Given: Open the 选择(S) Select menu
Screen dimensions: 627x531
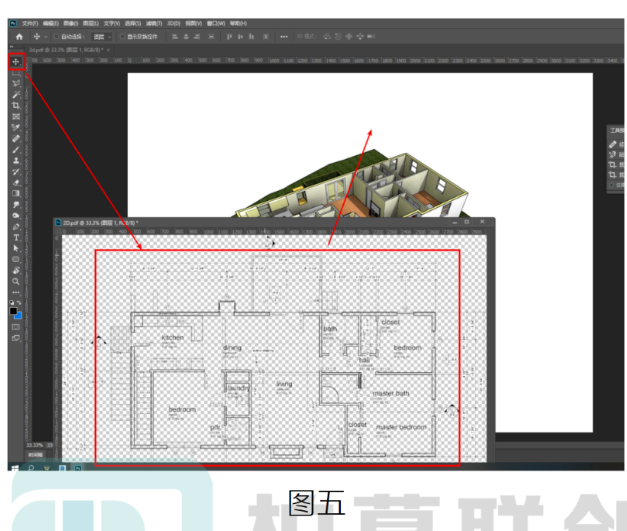Looking at the screenshot, I should [133, 24].
